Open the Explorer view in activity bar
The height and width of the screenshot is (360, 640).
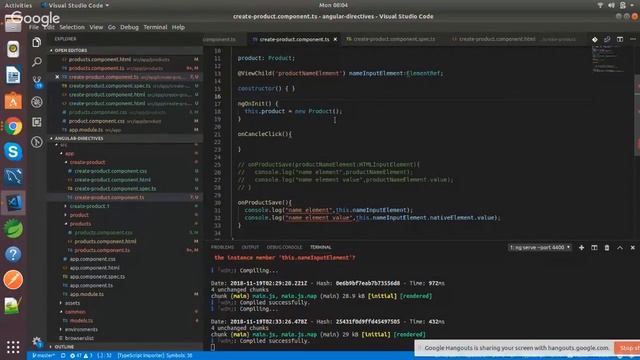(37, 42)
